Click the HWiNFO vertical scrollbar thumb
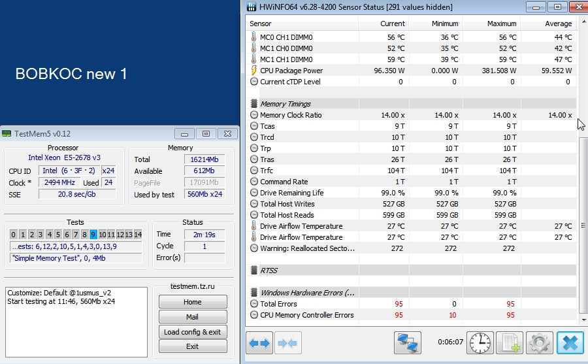Image resolution: width=588 pixels, height=364 pixels. tap(583, 225)
